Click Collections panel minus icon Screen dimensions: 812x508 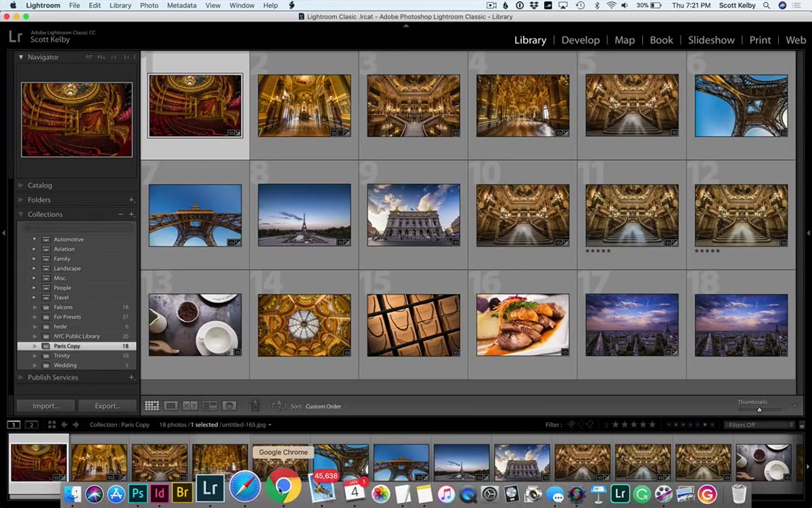[x=121, y=214]
